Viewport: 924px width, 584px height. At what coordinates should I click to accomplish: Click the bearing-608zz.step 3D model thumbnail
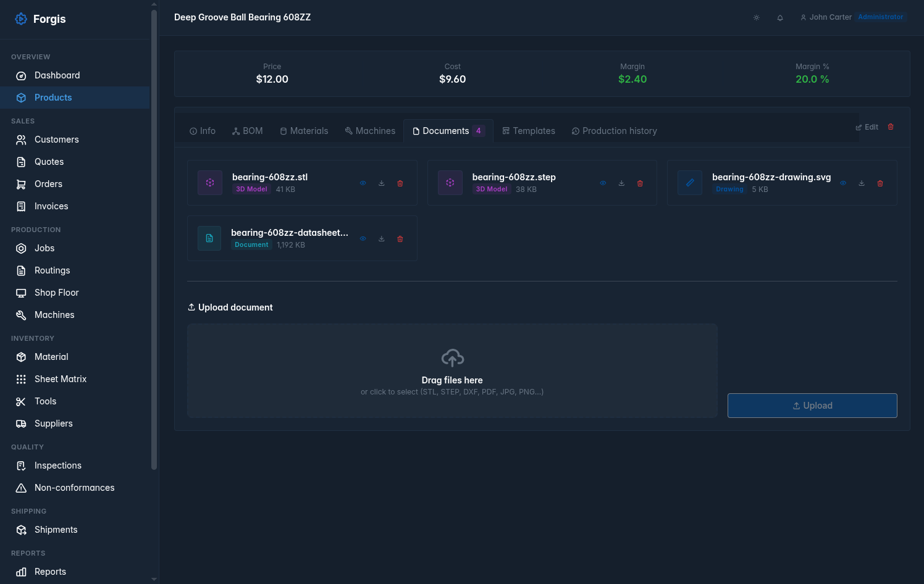(x=450, y=183)
